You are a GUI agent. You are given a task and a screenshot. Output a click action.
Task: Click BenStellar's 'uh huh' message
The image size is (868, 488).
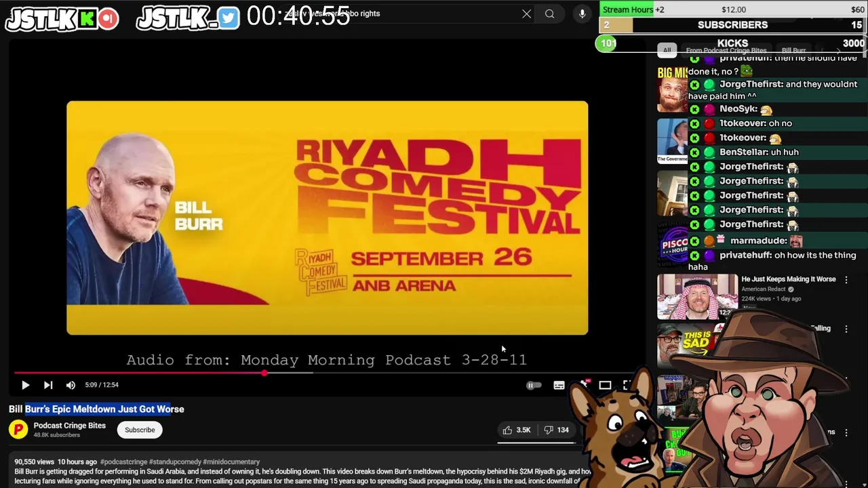tap(778, 152)
